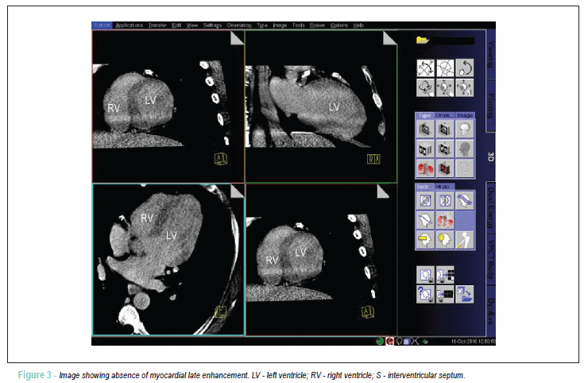Select the Orien... subtask tab
This screenshot has width=588, height=383.
point(445,115)
